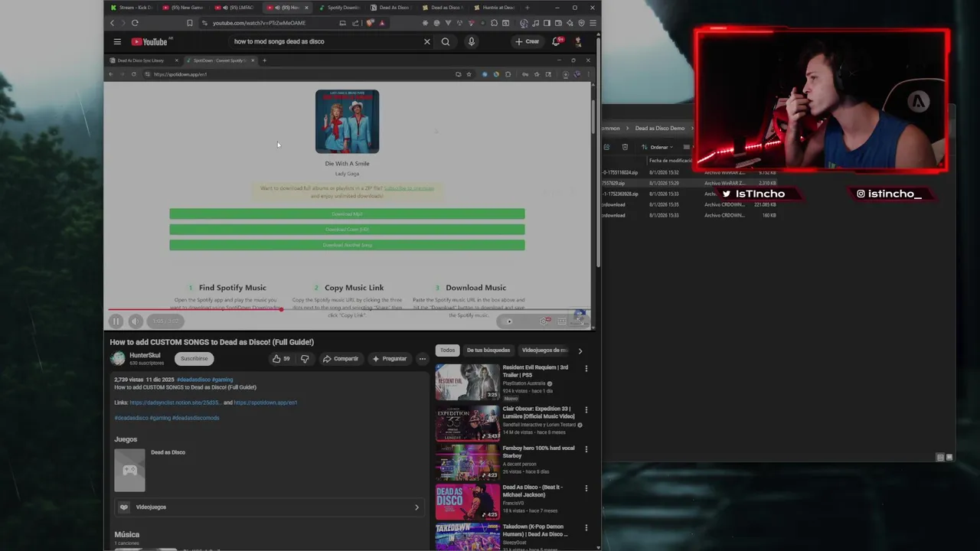Mute the video volume
The height and width of the screenshot is (551, 980).
tap(136, 321)
